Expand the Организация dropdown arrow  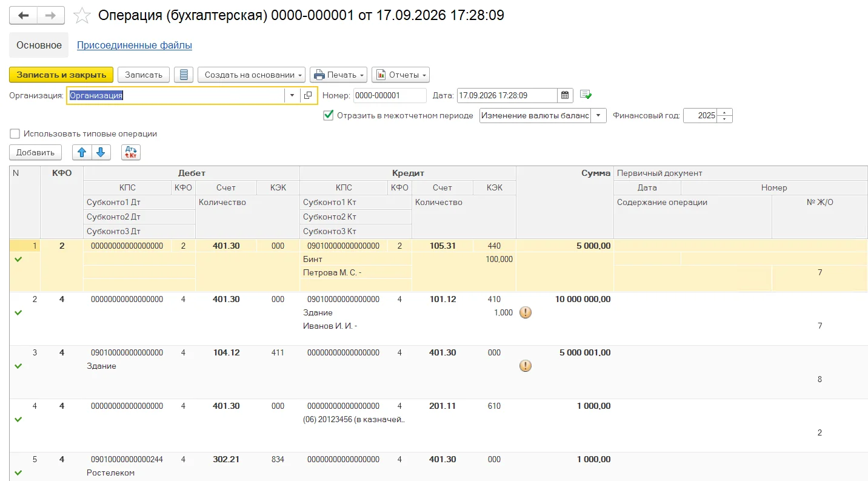click(292, 95)
